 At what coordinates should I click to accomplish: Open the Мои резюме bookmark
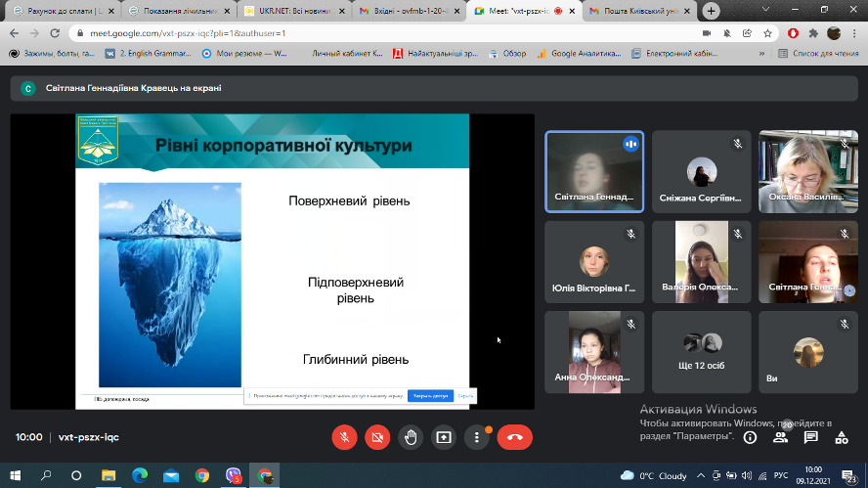point(244,53)
